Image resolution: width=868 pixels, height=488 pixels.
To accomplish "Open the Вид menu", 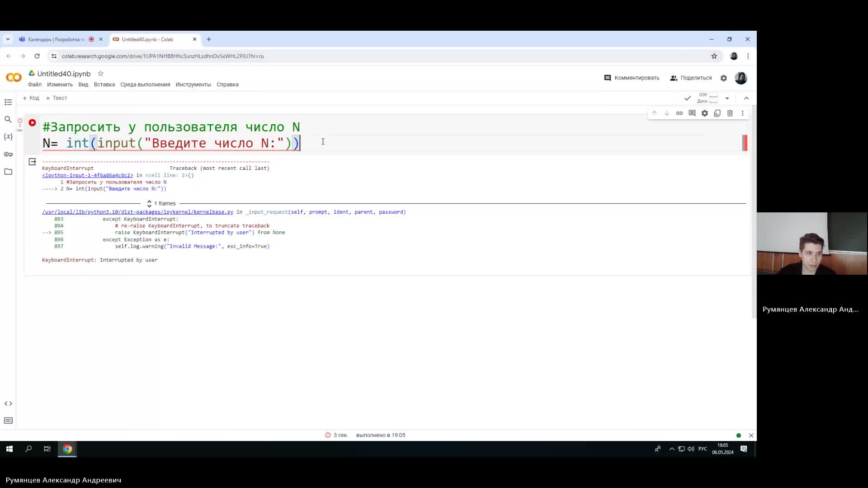I will click(83, 84).
